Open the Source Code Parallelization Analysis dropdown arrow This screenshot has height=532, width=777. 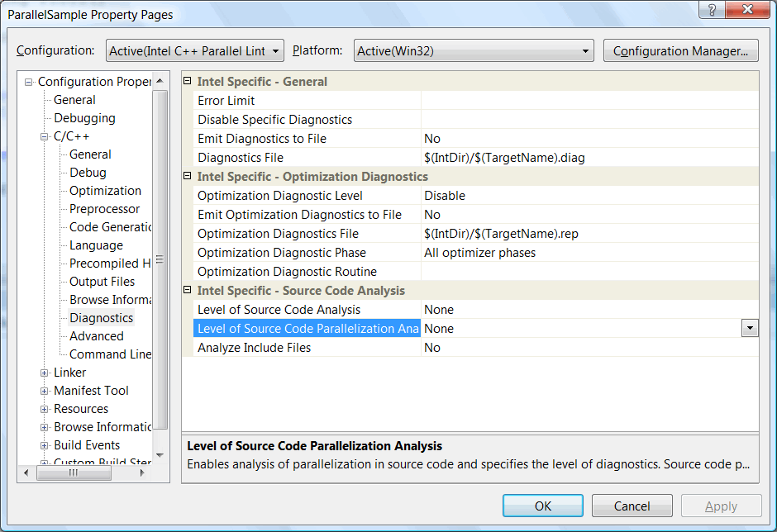[750, 328]
